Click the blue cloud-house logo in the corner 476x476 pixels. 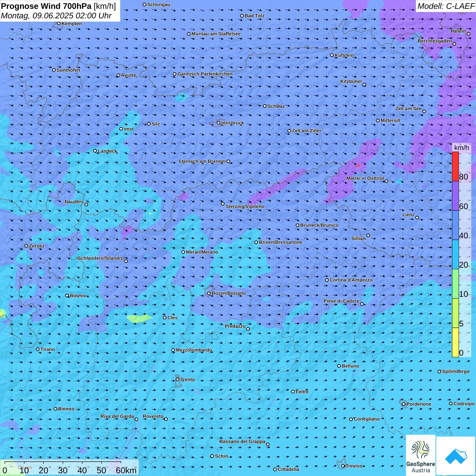point(456,456)
